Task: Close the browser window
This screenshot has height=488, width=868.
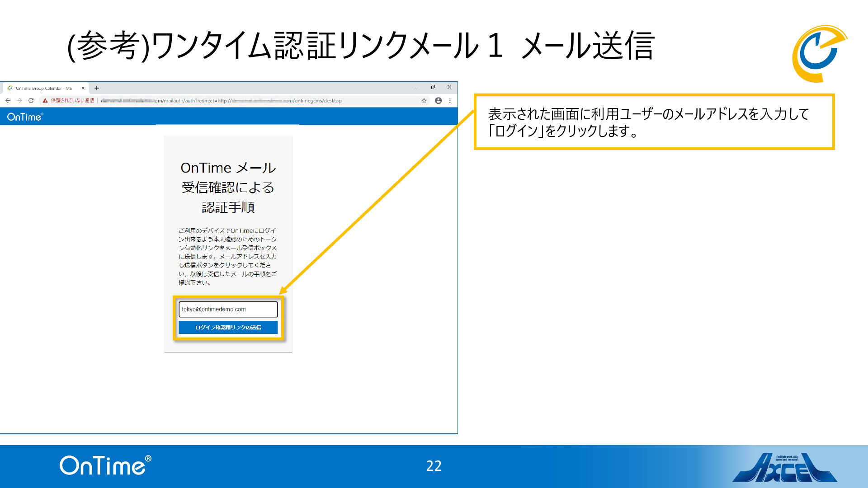Action: [x=449, y=87]
